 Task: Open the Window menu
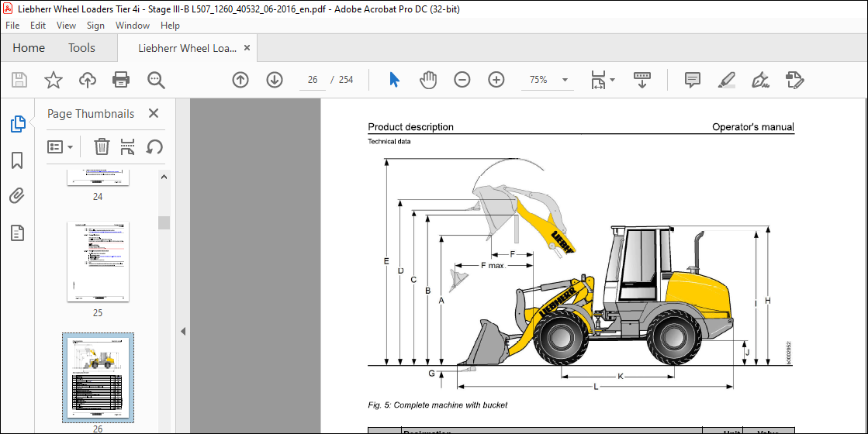point(133,26)
